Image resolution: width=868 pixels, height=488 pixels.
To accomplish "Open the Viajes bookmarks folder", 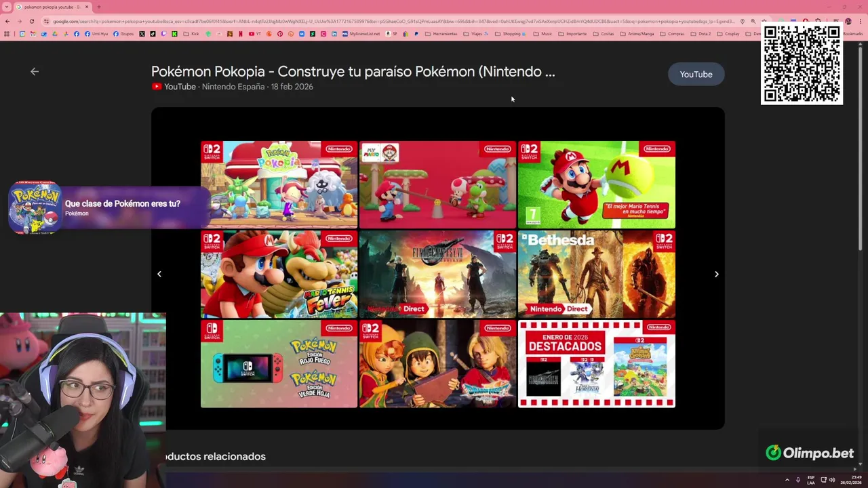I will tap(475, 34).
